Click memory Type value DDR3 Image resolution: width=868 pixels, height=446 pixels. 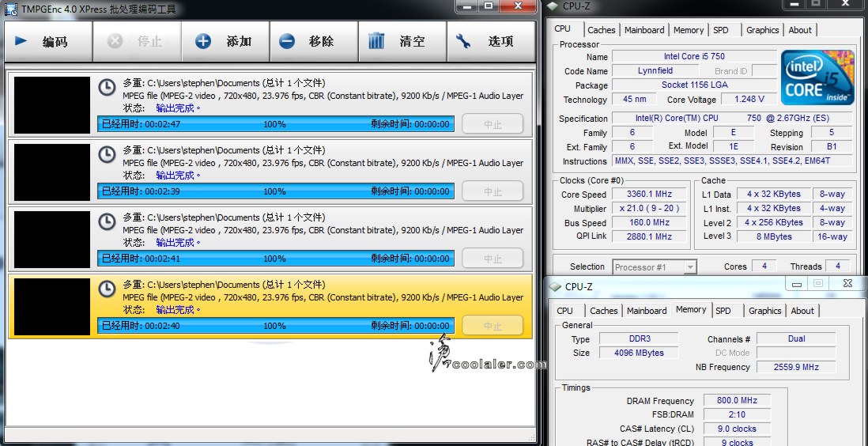pyautogui.click(x=639, y=338)
